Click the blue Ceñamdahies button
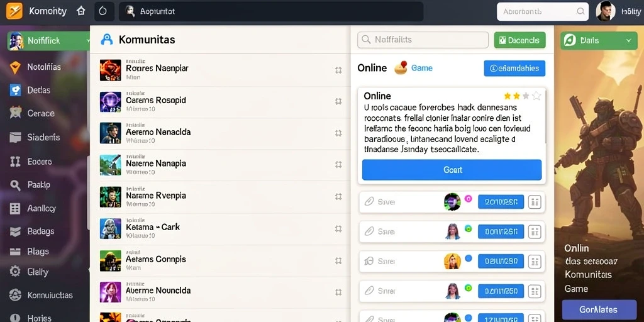This screenshot has width=644, height=322. [514, 68]
